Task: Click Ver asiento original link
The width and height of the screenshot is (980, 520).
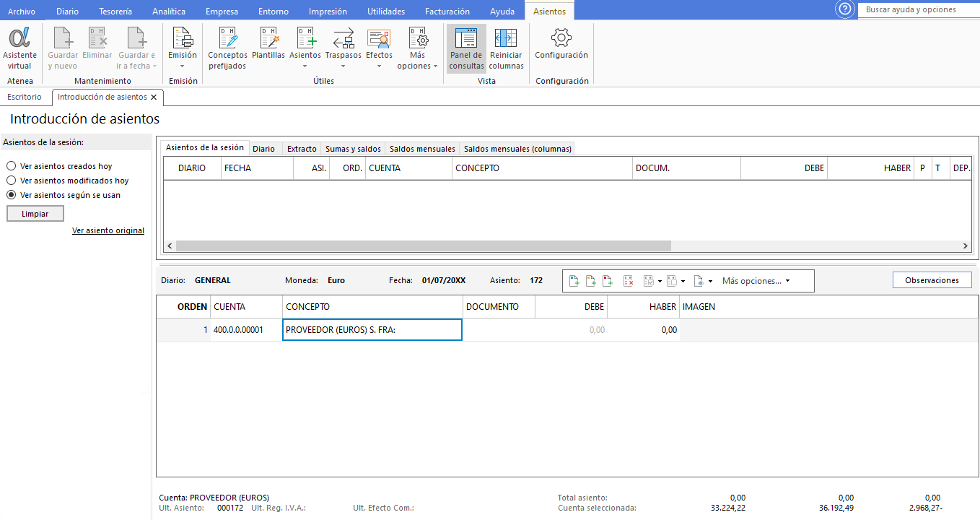Action: click(x=108, y=230)
